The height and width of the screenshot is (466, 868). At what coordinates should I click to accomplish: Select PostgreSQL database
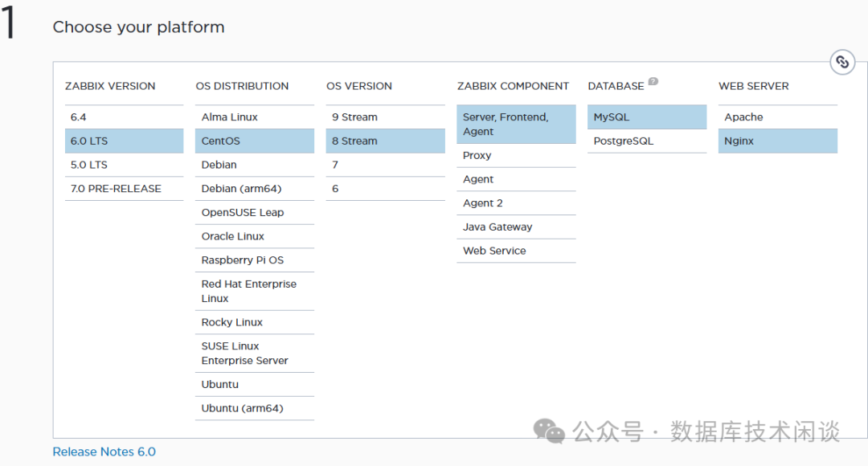point(646,141)
